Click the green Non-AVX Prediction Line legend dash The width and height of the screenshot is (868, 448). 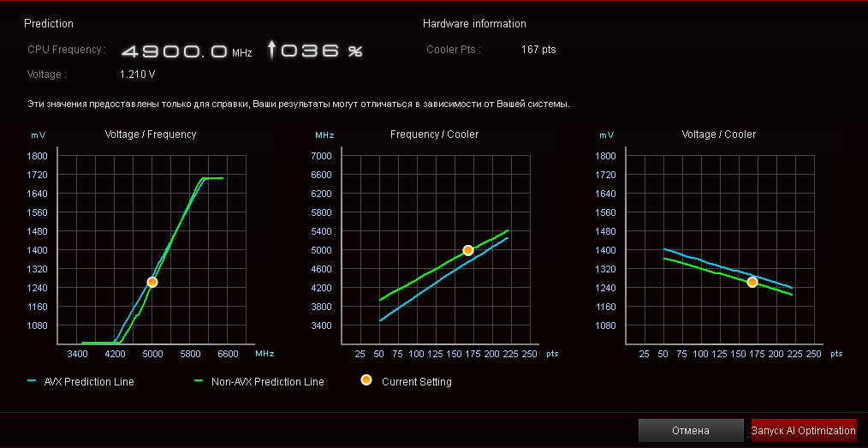[x=199, y=381]
